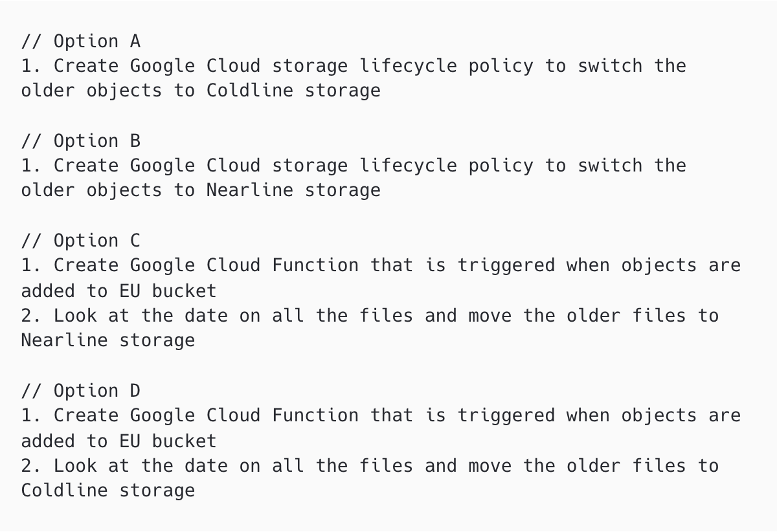This screenshot has width=777, height=532.
Task: Click "Function" in Option D step one
Action: pyautogui.click(x=315, y=416)
